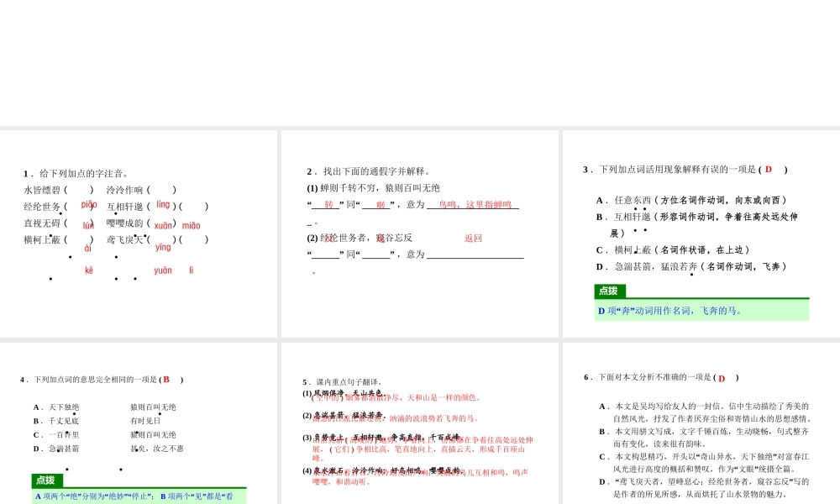840x504 pixels.
Task: Click the red 返回 text in slide 2
Action: coord(473,238)
